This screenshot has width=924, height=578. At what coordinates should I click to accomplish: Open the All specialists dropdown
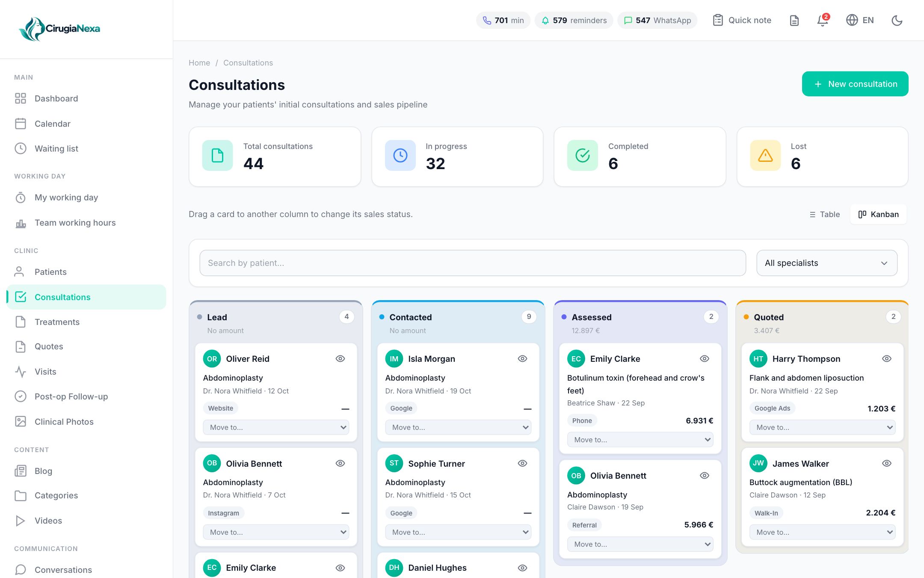pos(826,263)
